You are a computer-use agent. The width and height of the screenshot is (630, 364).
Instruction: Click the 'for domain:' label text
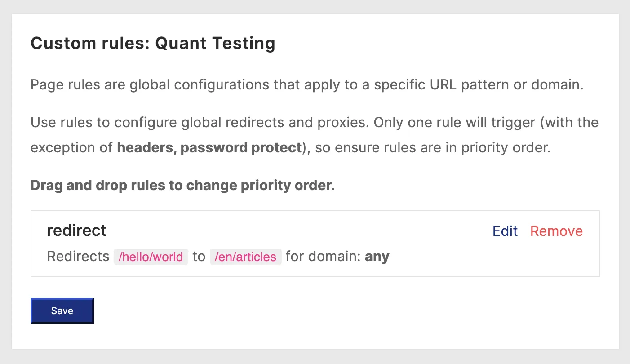coord(323,257)
